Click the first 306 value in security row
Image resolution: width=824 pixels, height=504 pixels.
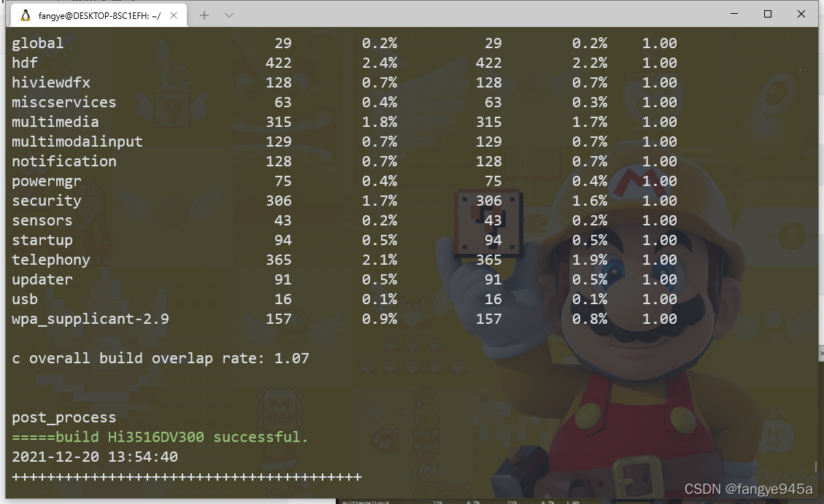pos(279,201)
